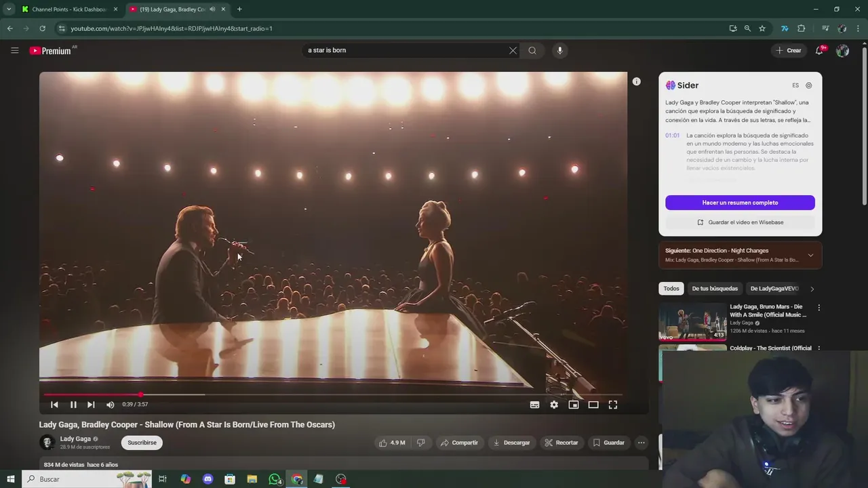This screenshot has width=868, height=488.
Task: Share the video via Compartir
Action: [459, 443]
